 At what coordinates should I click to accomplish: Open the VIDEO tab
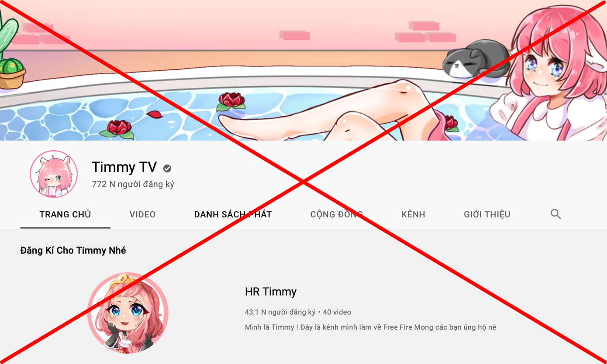click(142, 214)
